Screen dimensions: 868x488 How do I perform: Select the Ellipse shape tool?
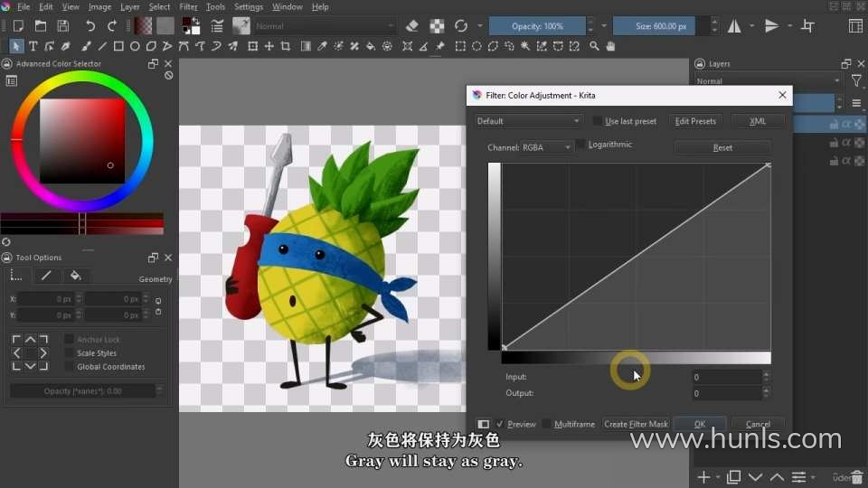[x=135, y=46]
